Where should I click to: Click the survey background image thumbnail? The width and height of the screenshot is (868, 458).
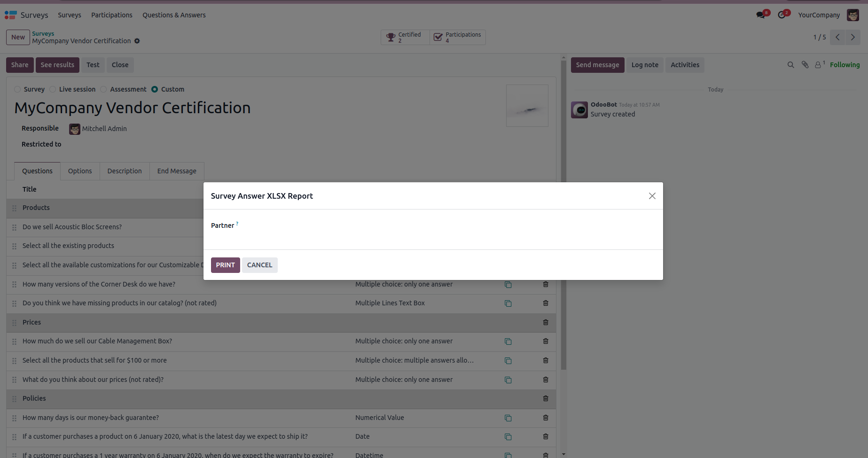527,106
